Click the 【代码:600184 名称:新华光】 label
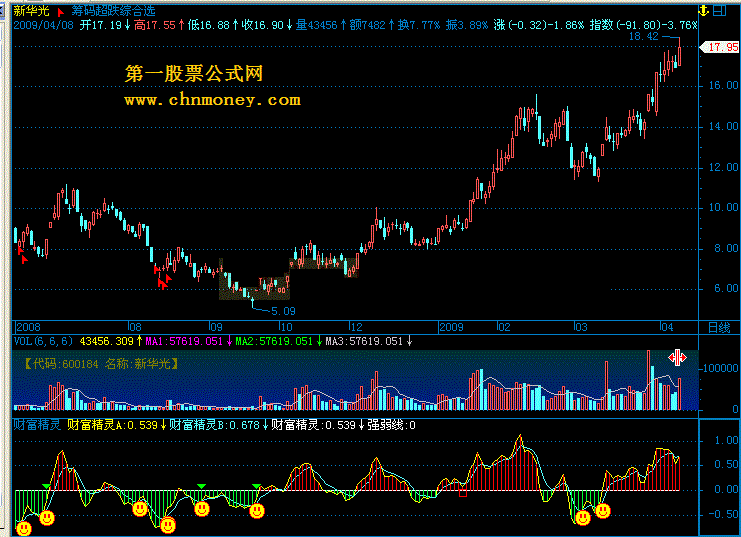This screenshot has width=741, height=537. tap(101, 364)
